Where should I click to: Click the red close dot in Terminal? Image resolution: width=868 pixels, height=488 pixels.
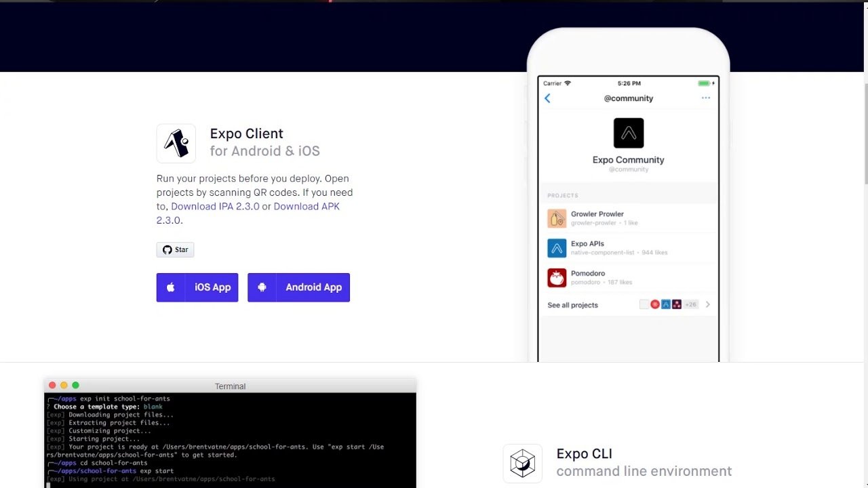(x=52, y=385)
